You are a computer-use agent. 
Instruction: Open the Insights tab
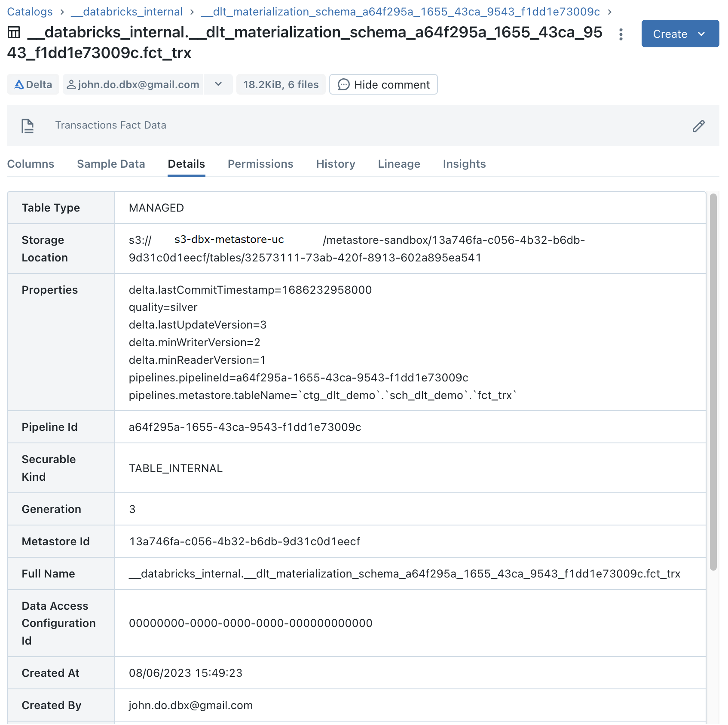464,164
